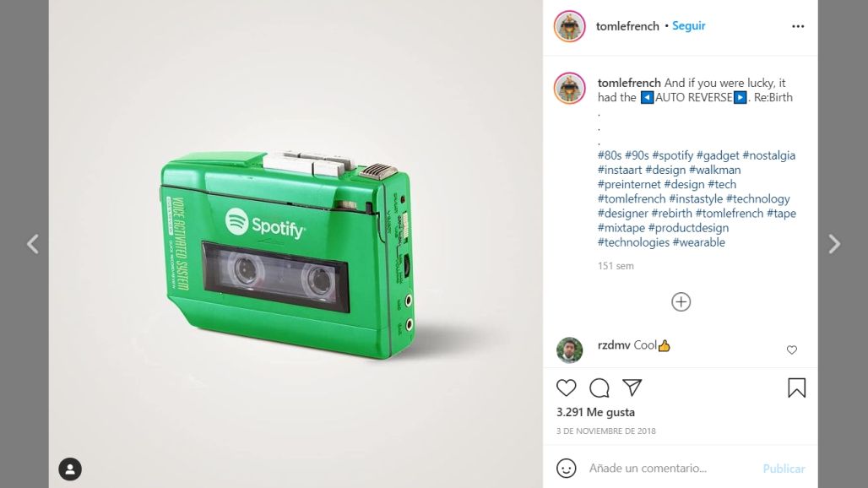This screenshot has width=868, height=488.
Task: Open tomlefrench profile avatar in header
Action: coord(570,26)
